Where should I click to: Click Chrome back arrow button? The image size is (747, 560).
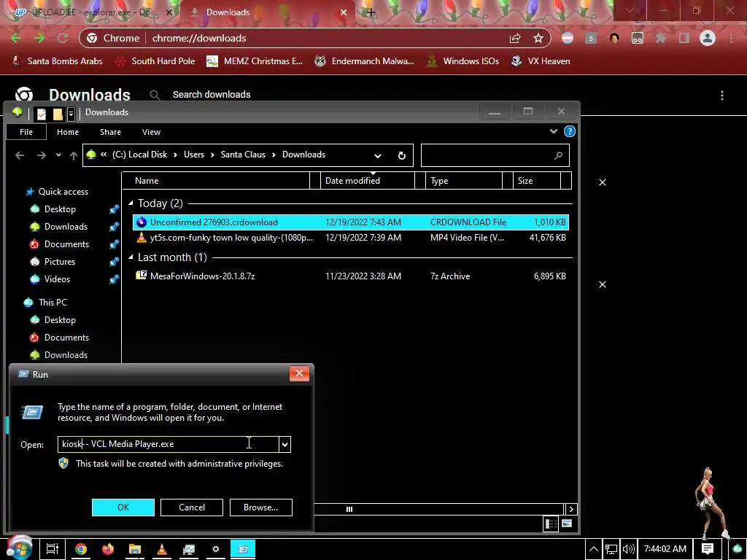pyautogui.click(x=15, y=38)
